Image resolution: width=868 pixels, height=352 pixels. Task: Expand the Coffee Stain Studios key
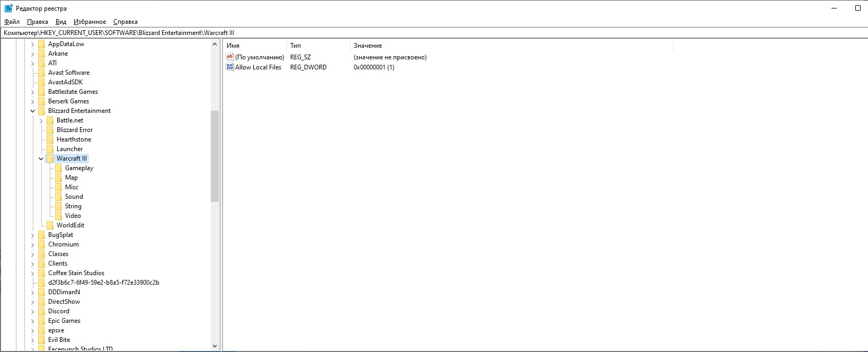[x=33, y=273]
